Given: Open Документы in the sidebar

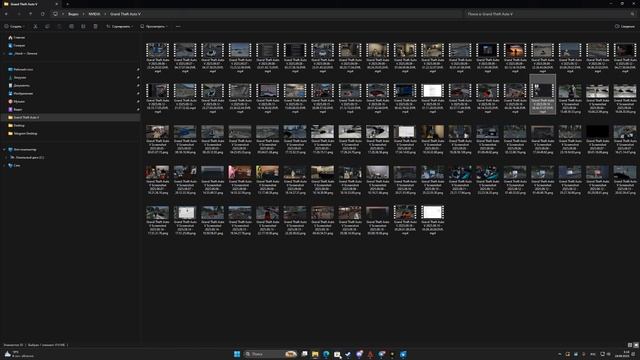Looking at the screenshot, I should coord(21,85).
